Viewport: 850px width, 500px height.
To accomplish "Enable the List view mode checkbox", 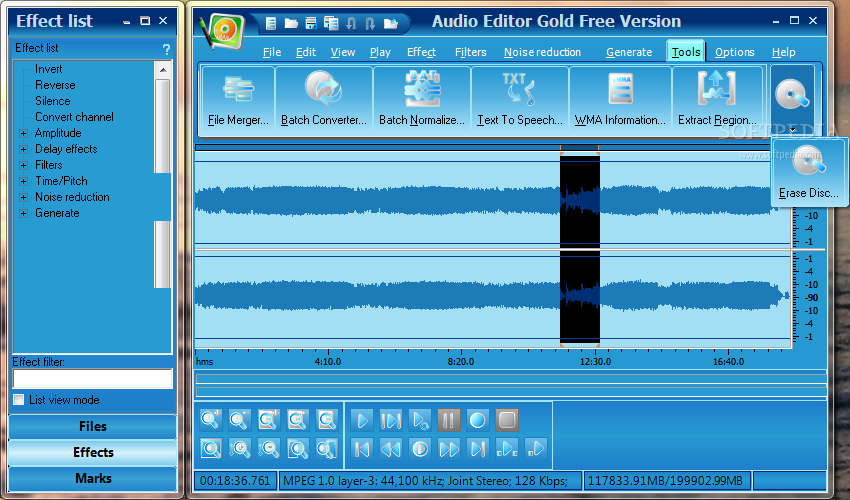I will pyautogui.click(x=19, y=400).
